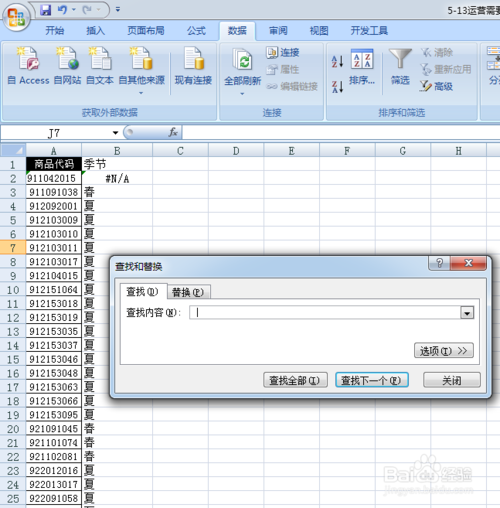The height and width of the screenshot is (508, 500).
Task: Import data from Access
Action: pos(28,66)
